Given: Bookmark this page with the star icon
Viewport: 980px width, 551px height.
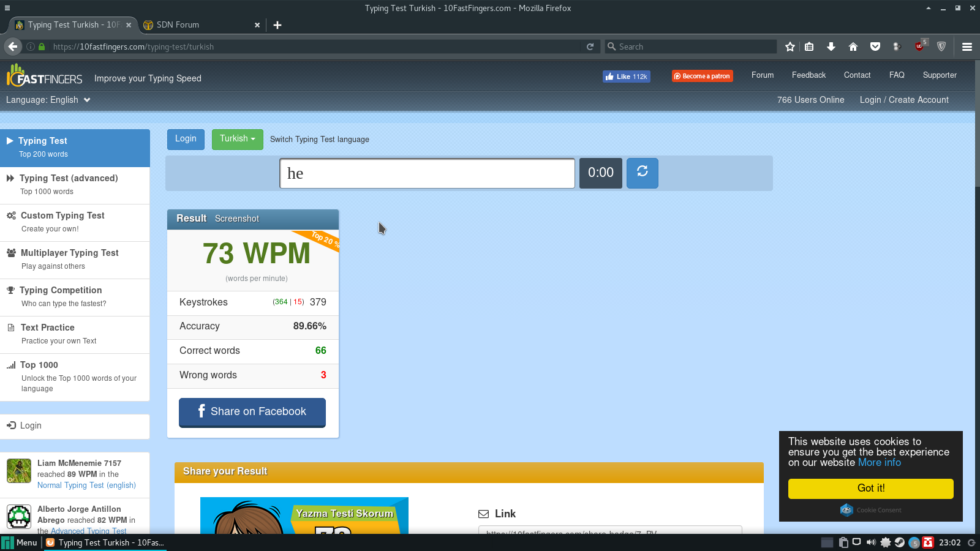Looking at the screenshot, I should 790,47.
